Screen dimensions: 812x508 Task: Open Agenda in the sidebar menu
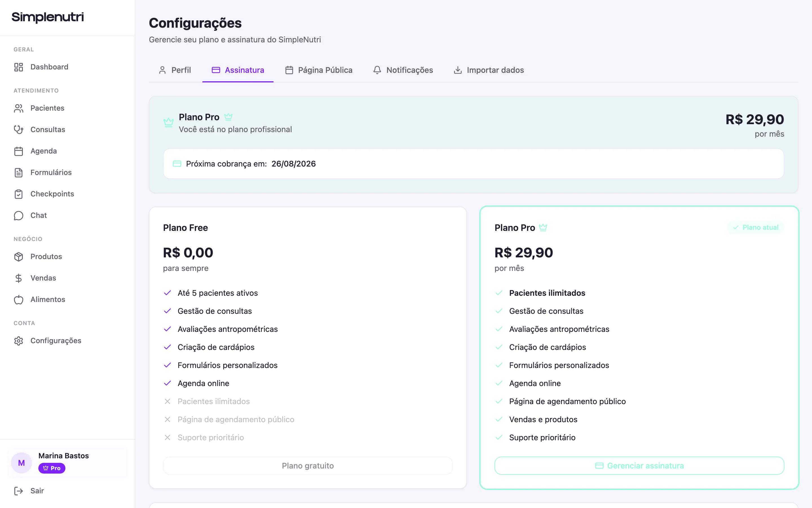click(x=67, y=151)
